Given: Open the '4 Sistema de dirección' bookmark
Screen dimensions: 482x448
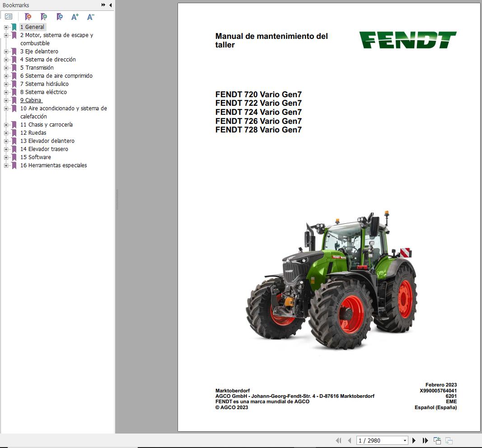Looking at the screenshot, I should pos(48,59).
